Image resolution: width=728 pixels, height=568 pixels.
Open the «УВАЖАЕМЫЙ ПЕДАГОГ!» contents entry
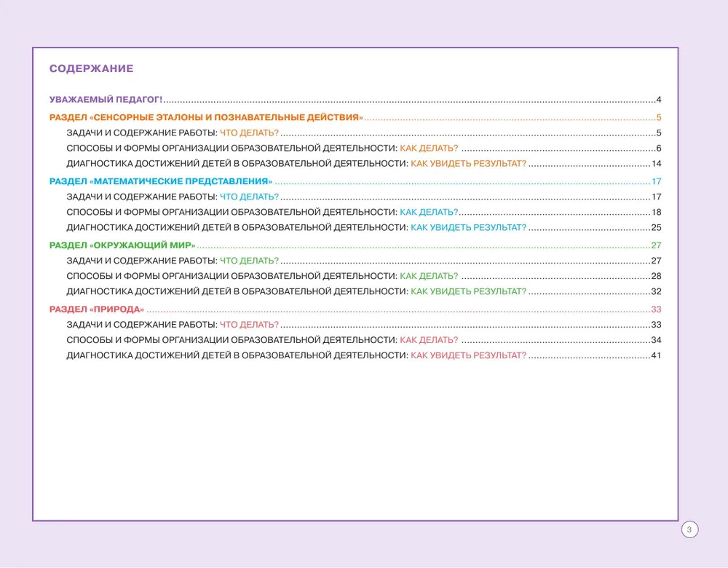106,100
